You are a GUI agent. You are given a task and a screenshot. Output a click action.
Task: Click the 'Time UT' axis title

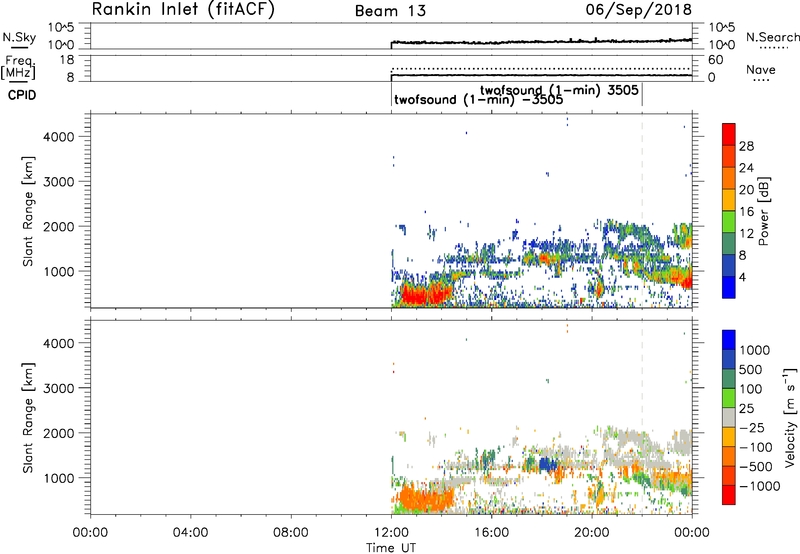tap(391, 547)
